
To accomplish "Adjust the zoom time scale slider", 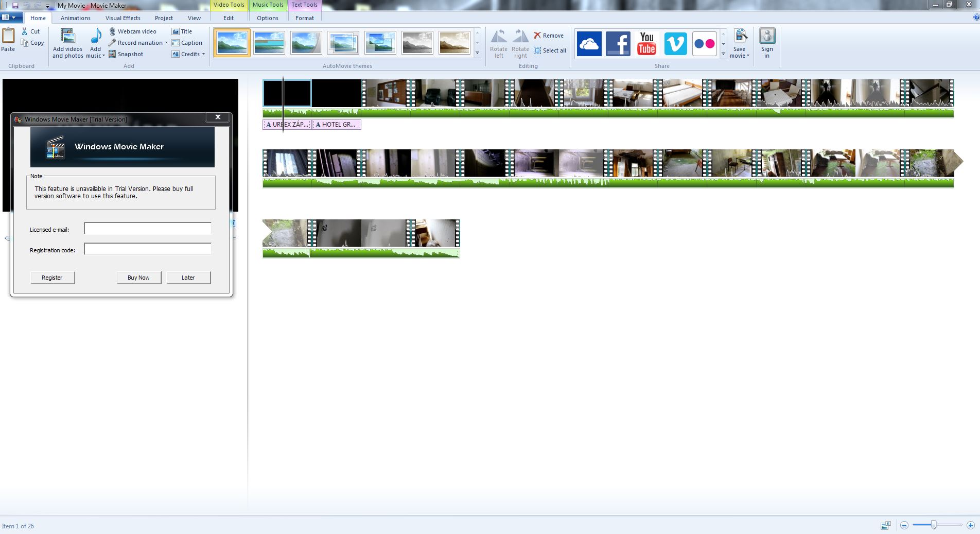I will click(933, 525).
